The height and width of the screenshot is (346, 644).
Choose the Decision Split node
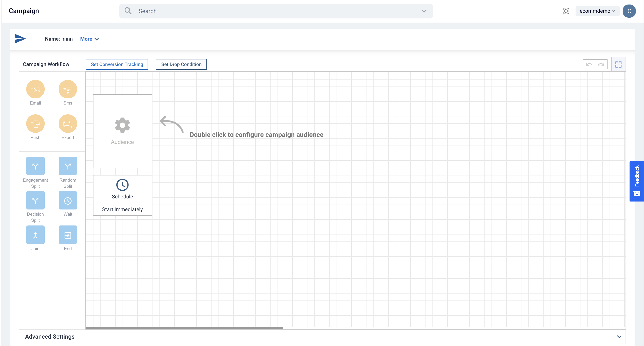[35, 200]
